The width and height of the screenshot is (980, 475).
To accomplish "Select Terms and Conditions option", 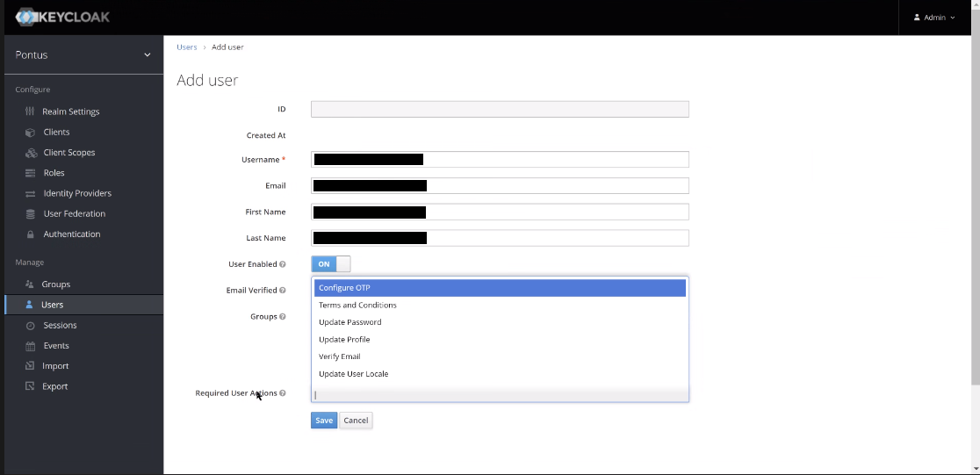I will tap(500, 305).
